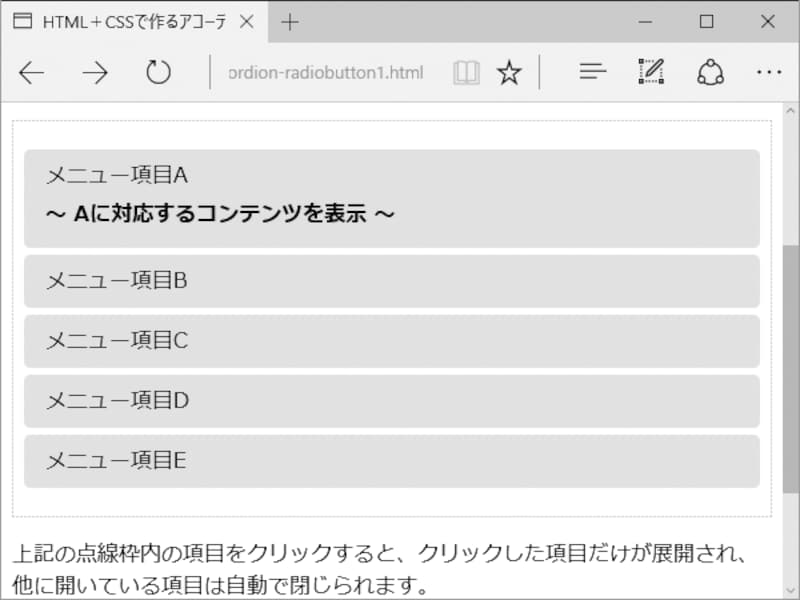Viewport: 800px width, 600px height.
Task: Close the accordion demo tab
Action: pyautogui.click(x=246, y=20)
